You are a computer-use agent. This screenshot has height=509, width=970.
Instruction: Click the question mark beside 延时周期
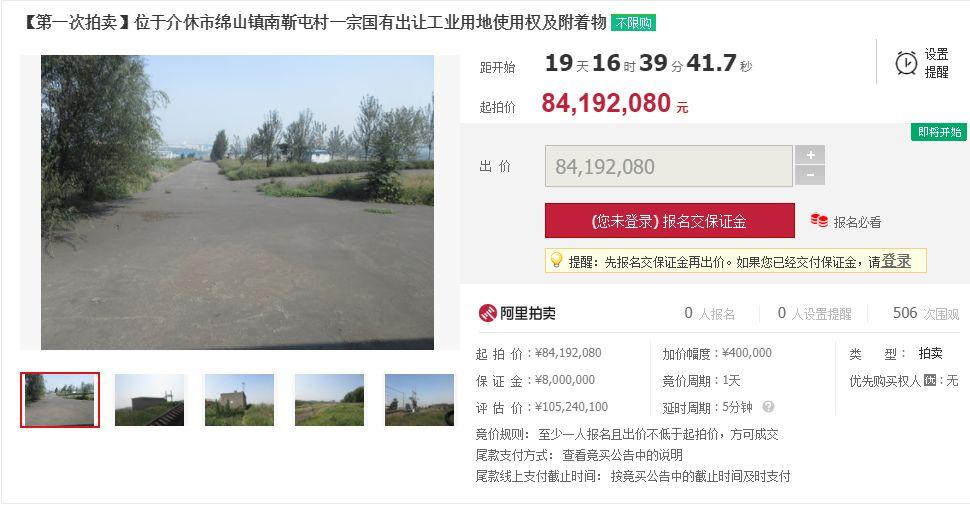click(768, 407)
